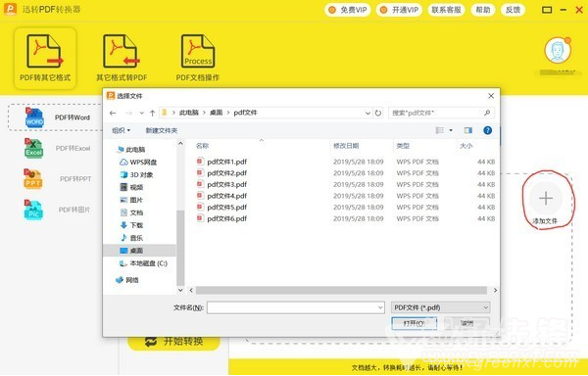
Task: Select 图片 in the navigation tree
Action: click(x=131, y=200)
